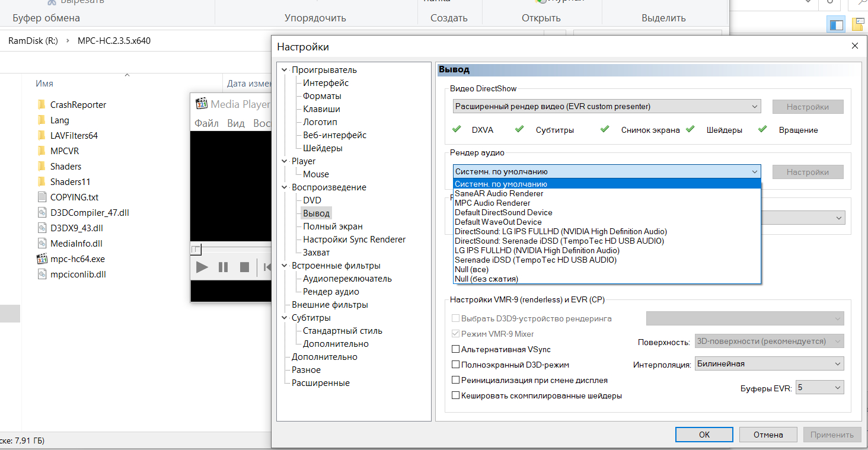Click the Media Player Classic title bar icon
Viewport: 868px width, 450px height.
[x=202, y=104]
